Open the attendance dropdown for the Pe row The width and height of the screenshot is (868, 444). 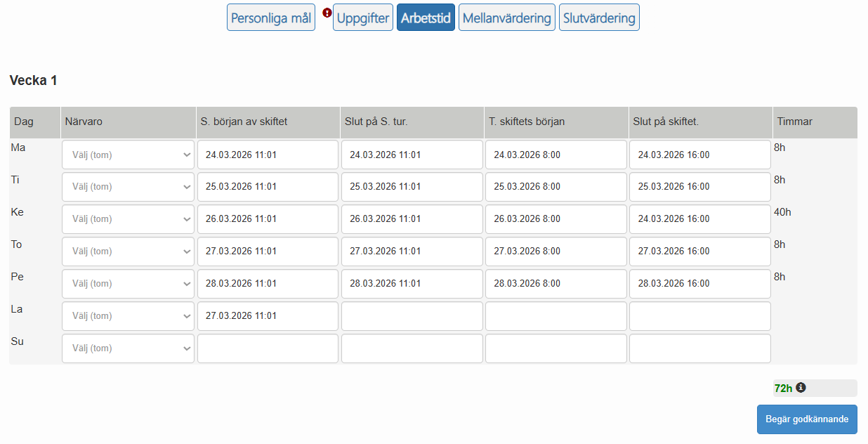tap(127, 283)
